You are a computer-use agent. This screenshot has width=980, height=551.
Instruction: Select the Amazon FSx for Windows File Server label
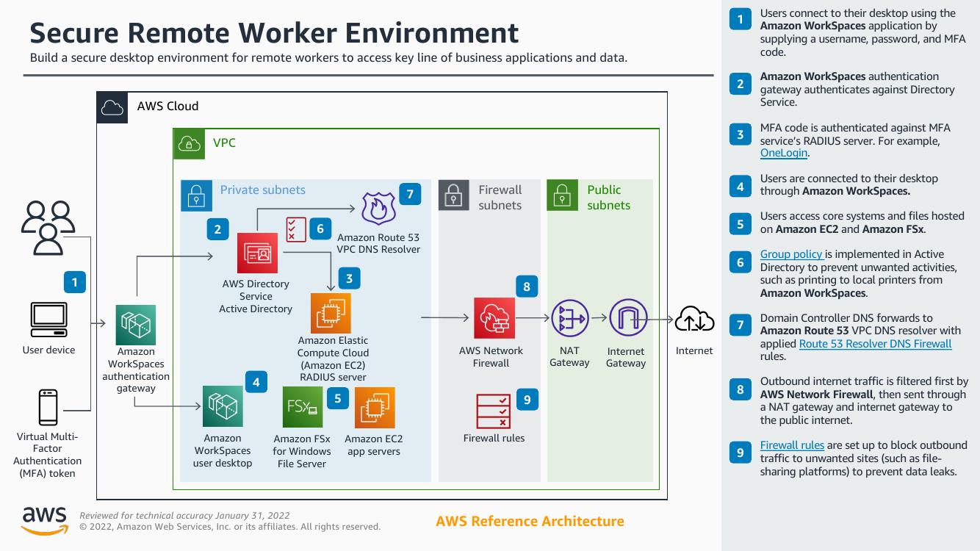coord(302,451)
